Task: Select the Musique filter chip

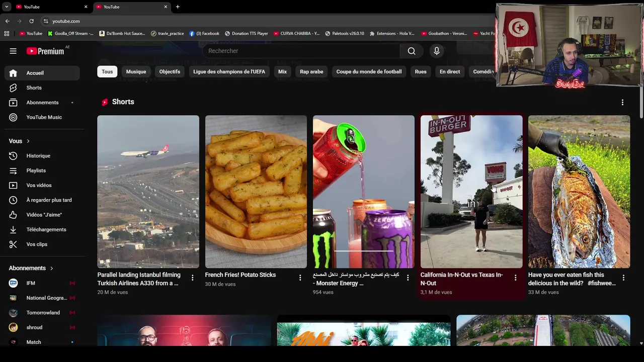Action: [136, 72]
